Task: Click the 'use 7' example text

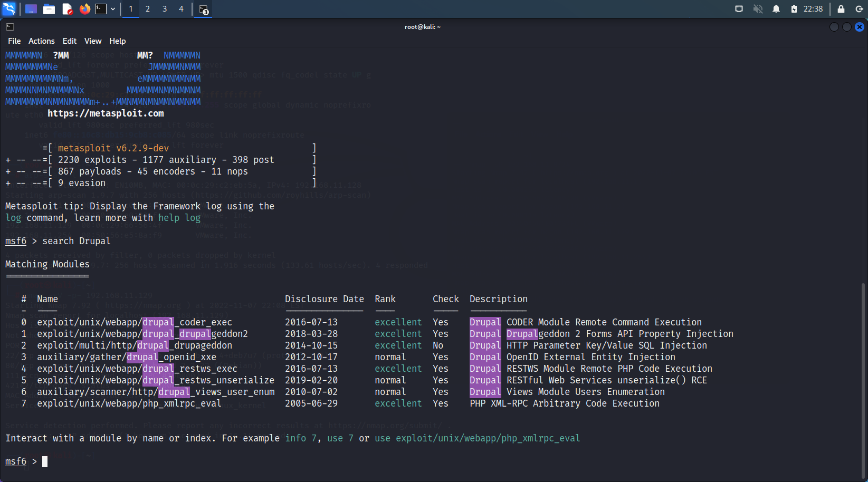Action: (340, 438)
